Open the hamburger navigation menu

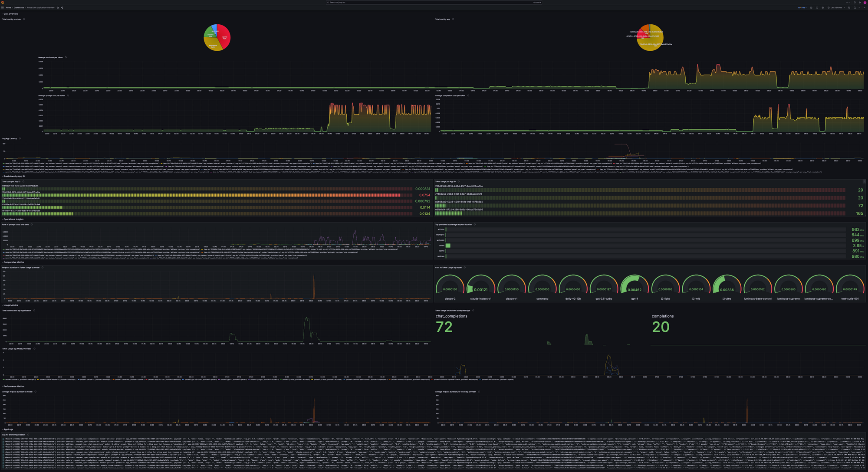tap(3, 8)
